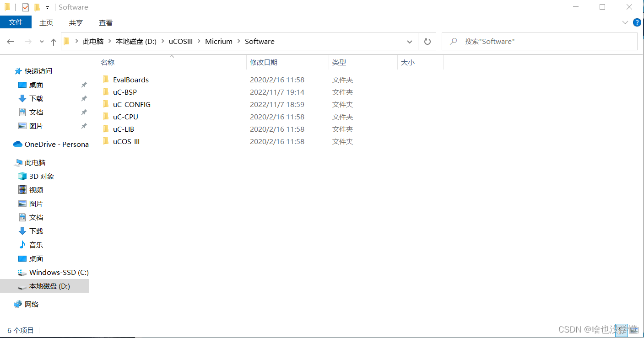Open the 文件 menu tab
The height and width of the screenshot is (338, 644).
[16, 22]
